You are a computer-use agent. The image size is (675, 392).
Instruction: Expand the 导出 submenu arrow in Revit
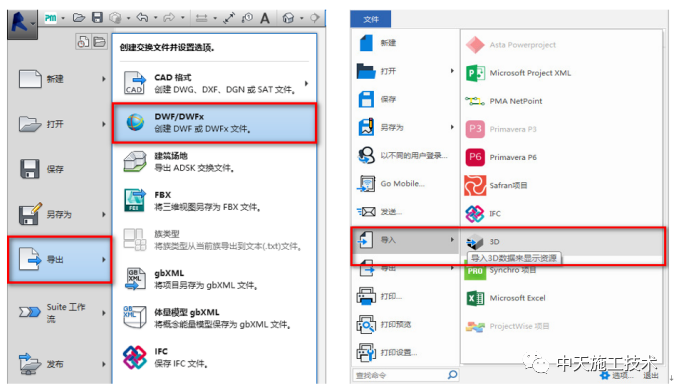pyautogui.click(x=104, y=259)
